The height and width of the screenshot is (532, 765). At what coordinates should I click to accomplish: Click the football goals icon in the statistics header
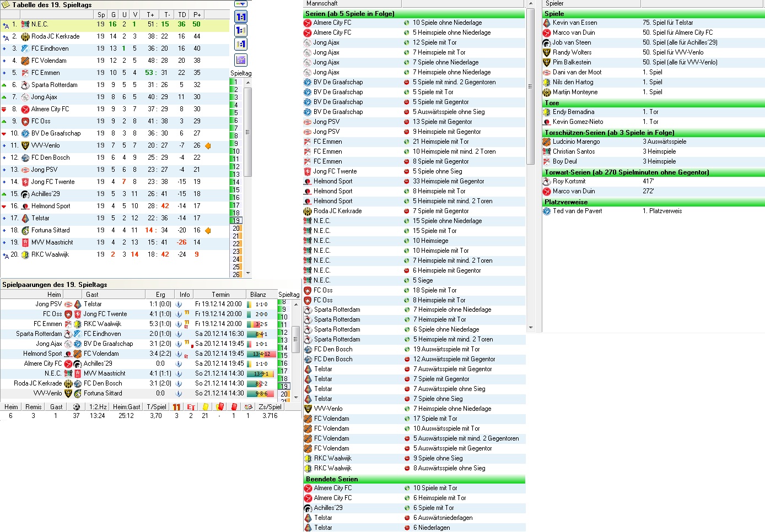(x=77, y=407)
